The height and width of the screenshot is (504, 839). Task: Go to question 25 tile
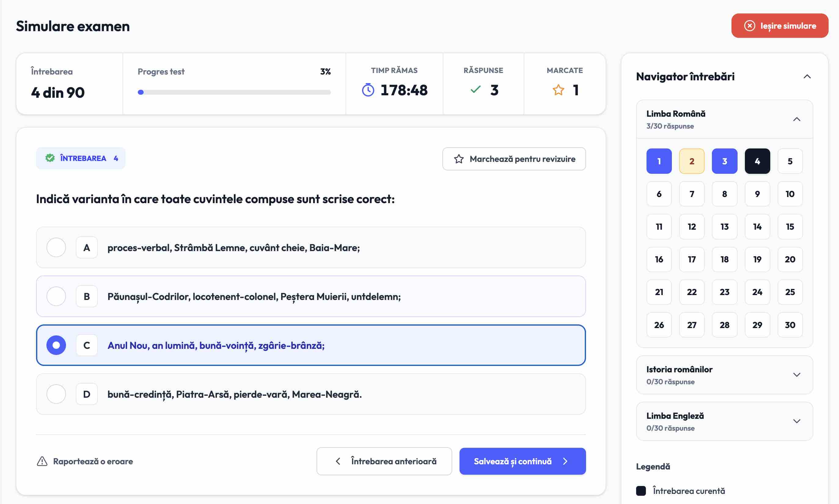tap(790, 292)
